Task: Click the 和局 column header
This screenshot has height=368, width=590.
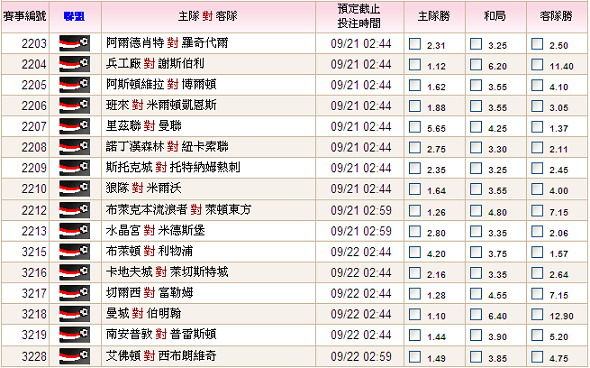Action: coord(495,16)
